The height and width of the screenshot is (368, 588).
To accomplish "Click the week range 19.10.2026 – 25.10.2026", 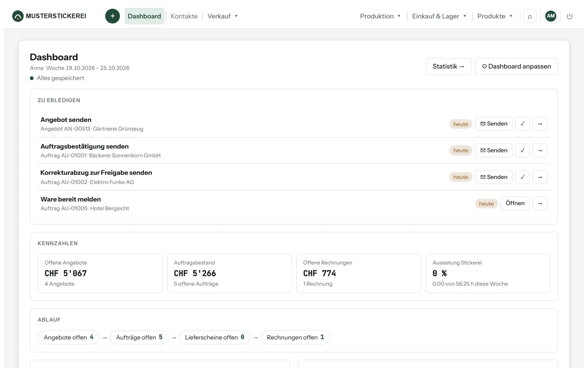I will (97, 68).
